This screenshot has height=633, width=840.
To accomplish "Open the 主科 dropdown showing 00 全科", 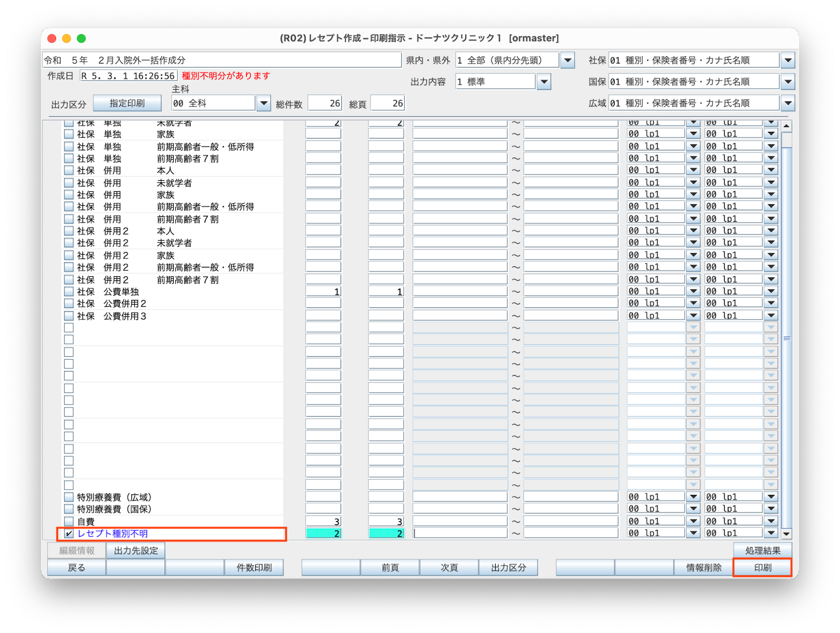I will click(263, 102).
